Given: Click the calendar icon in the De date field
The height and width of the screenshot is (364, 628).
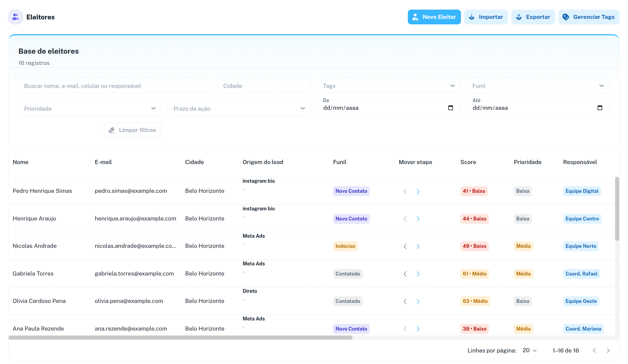Looking at the screenshot, I should point(451,108).
